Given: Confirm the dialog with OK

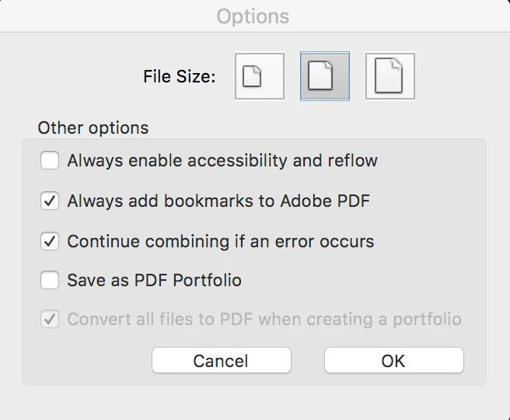Looking at the screenshot, I should 393,361.
